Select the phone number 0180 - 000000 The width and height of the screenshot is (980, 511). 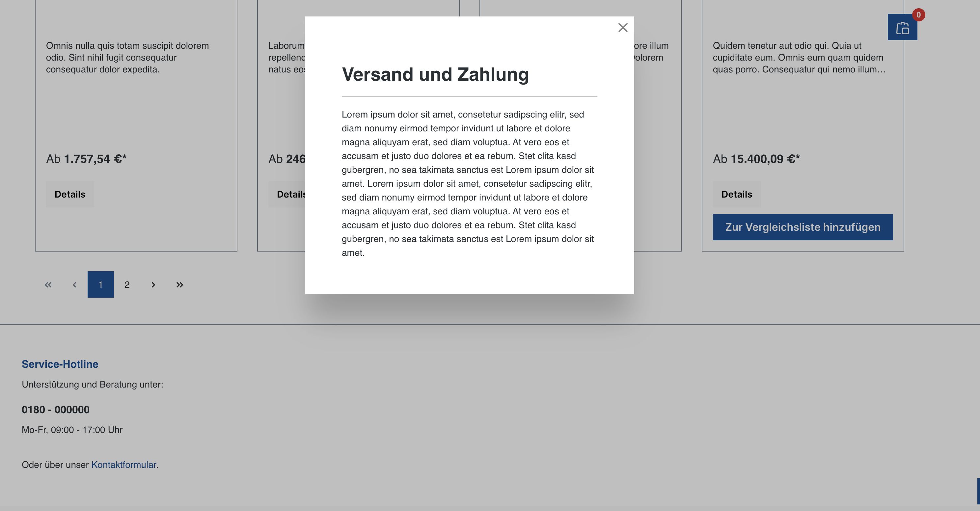click(55, 410)
